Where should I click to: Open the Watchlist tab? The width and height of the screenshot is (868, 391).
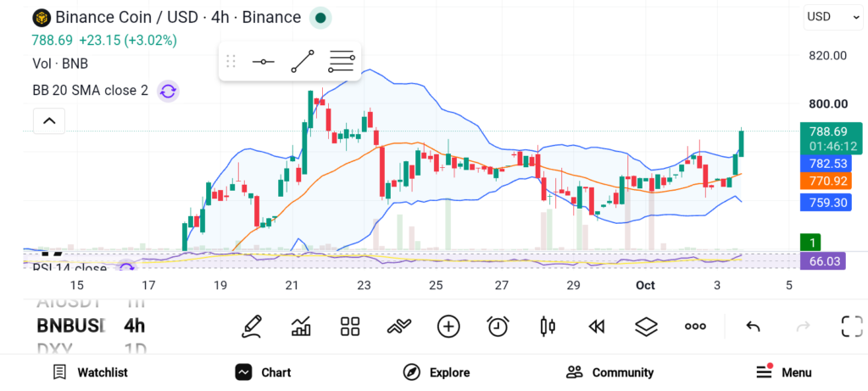point(90,372)
